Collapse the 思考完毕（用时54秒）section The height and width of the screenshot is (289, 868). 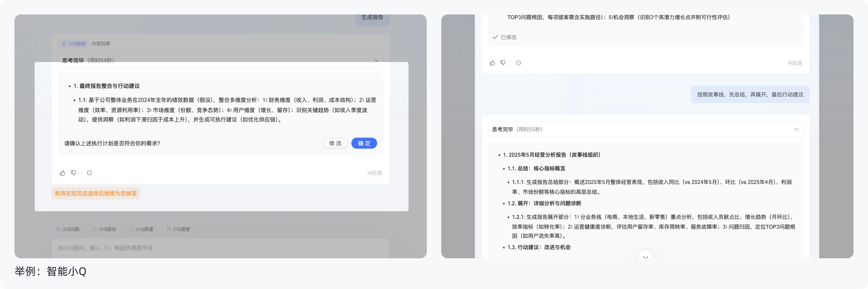coord(376,60)
